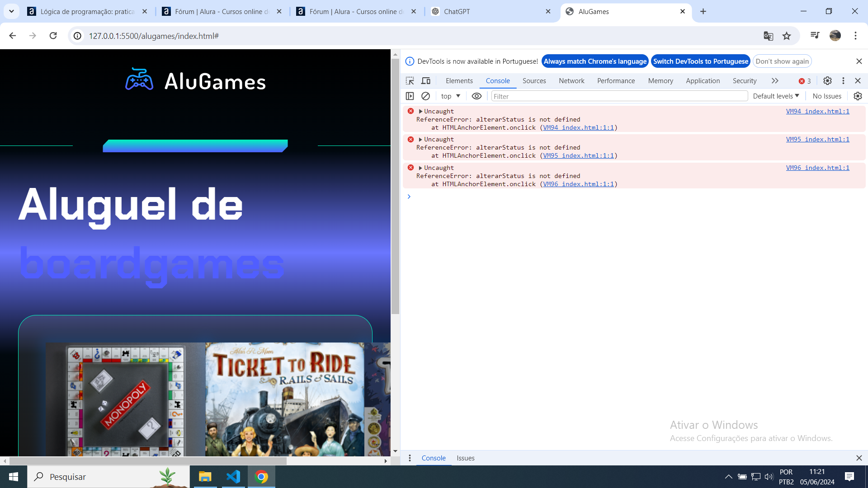Click Chrome translate page icon

(768, 36)
